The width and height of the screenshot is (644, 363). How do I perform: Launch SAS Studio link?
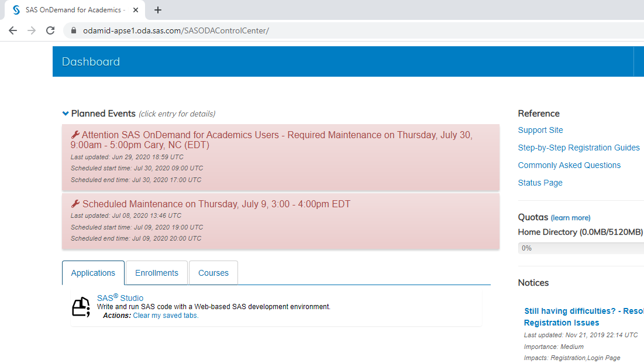[x=120, y=297]
